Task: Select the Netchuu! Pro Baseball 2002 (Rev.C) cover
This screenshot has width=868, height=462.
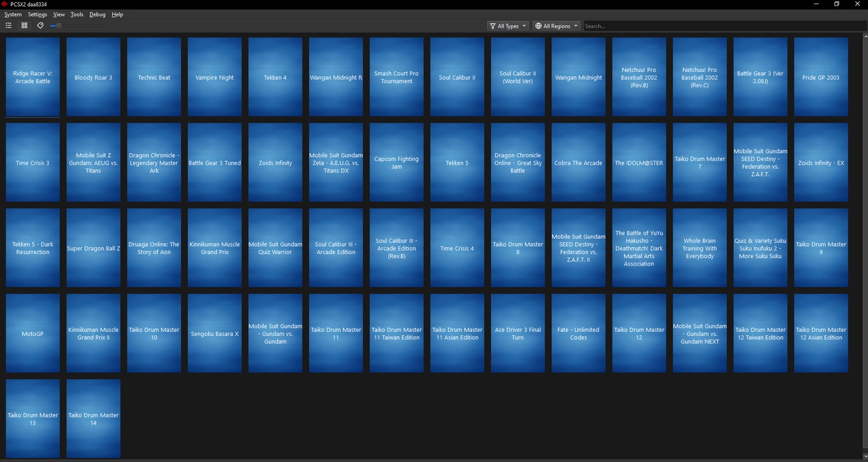Action: click(x=700, y=77)
